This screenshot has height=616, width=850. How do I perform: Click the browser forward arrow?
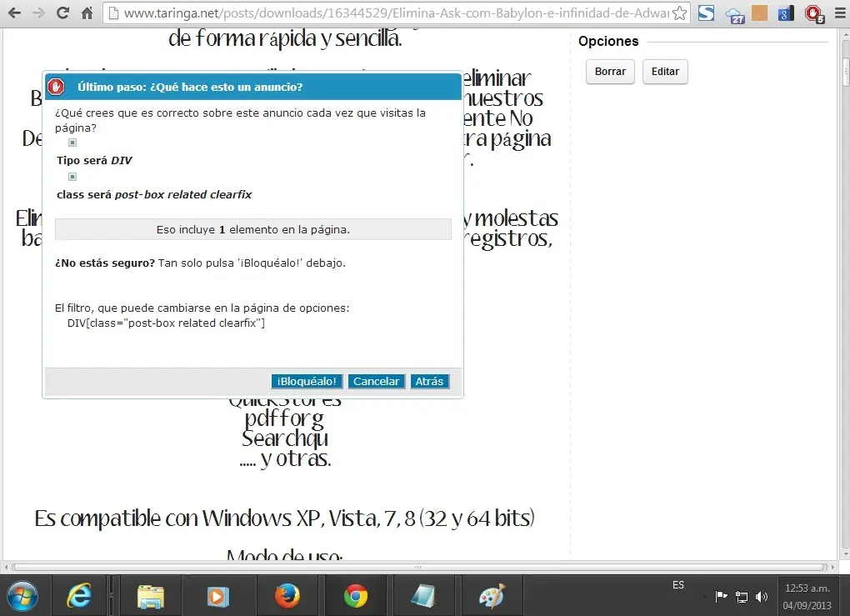point(38,13)
